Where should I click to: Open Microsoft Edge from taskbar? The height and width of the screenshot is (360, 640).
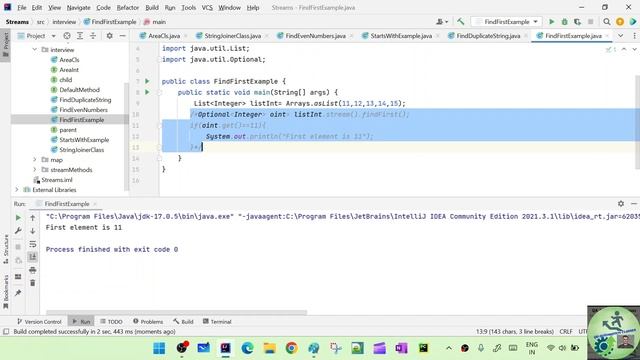[247, 348]
